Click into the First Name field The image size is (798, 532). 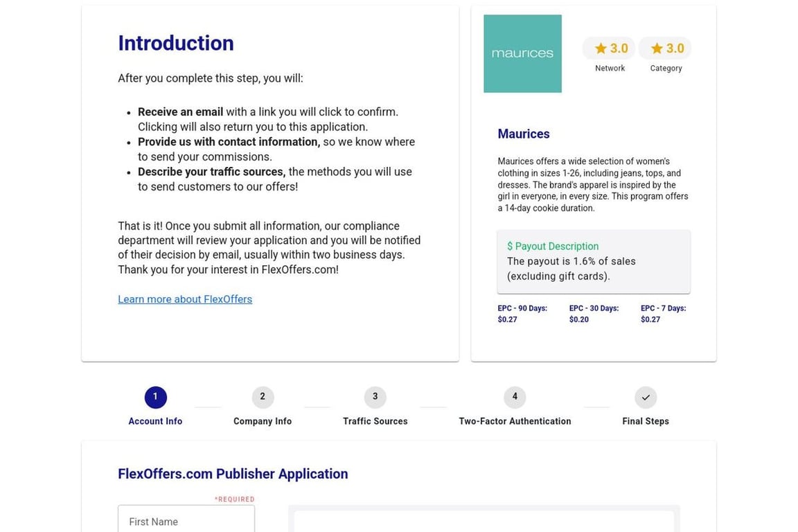186,520
